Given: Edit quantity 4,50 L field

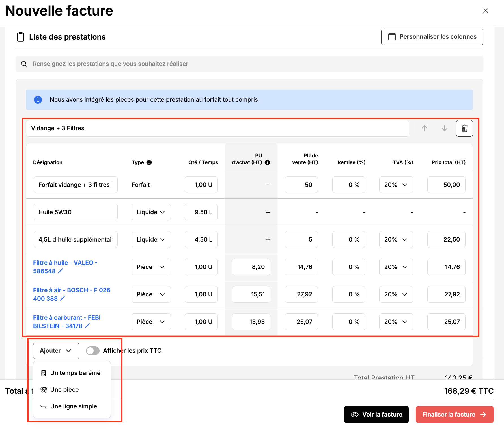Looking at the screenshot, I should point(201,240).
